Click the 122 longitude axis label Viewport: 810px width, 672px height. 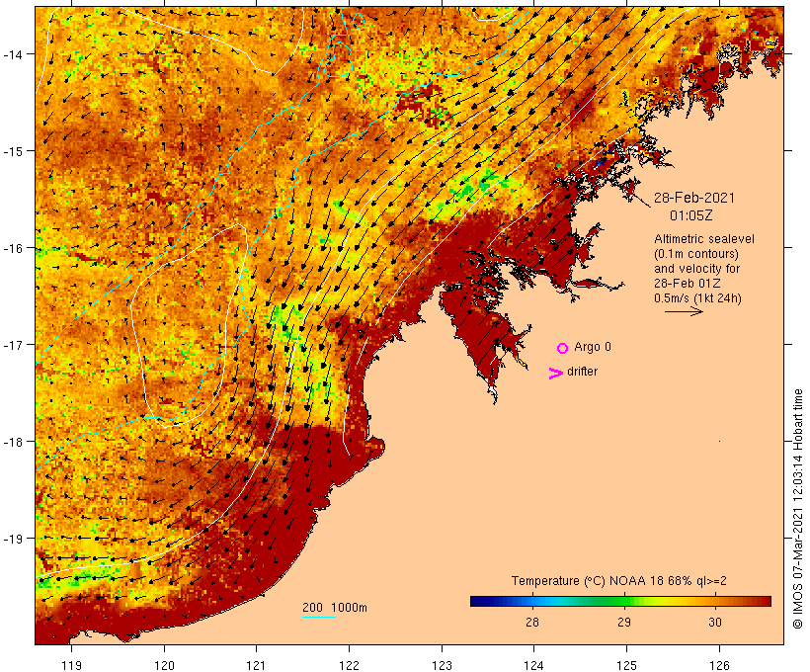pyautogui.click(x=349, y=665)
